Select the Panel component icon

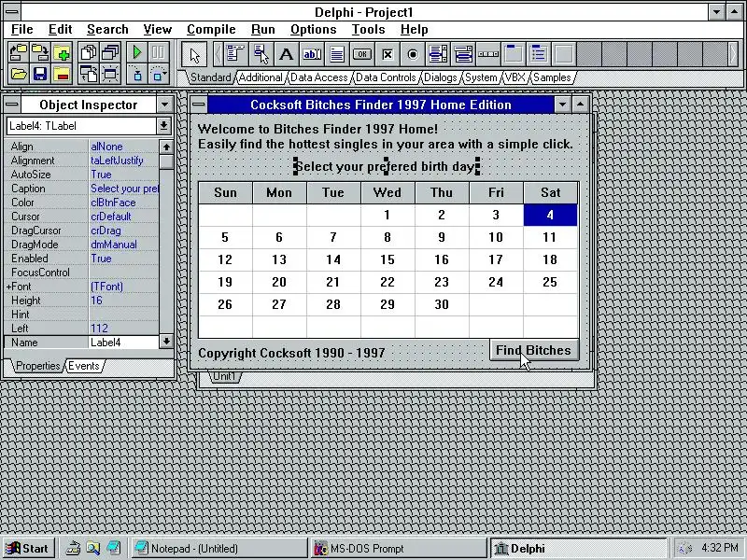tap(564, 54)
